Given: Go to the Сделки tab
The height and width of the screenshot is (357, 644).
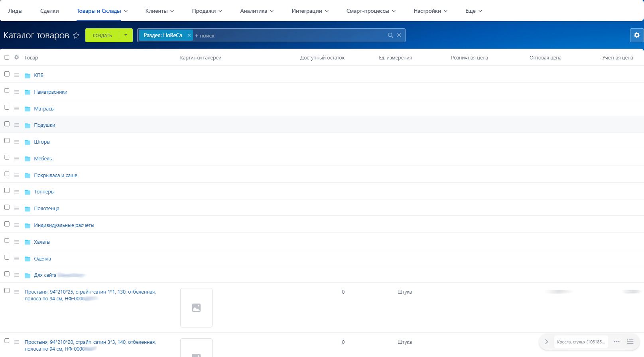Looking at the screenshot, I should (x=49, y=11).
